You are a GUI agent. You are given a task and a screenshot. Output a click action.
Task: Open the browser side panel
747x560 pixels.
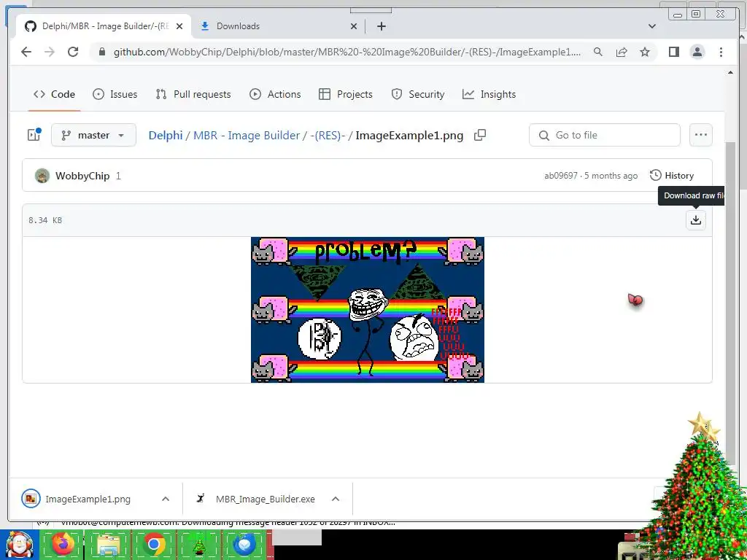[673, 52]
